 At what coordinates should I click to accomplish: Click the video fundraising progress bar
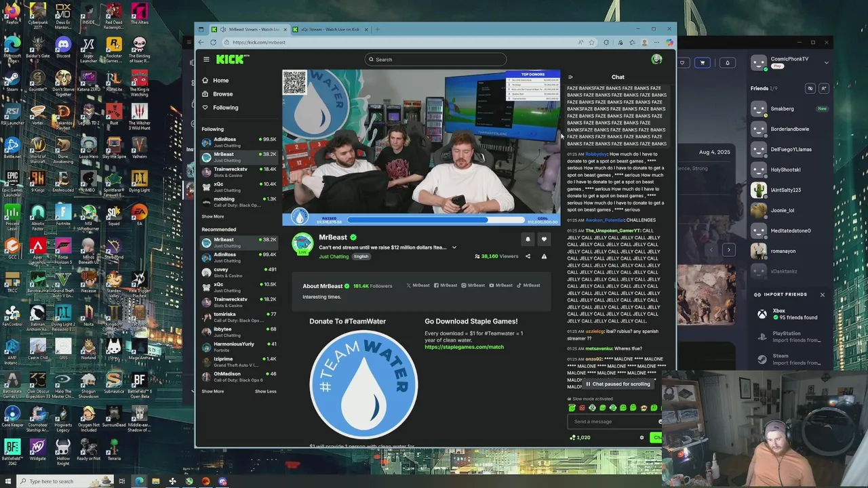[435, 220]
